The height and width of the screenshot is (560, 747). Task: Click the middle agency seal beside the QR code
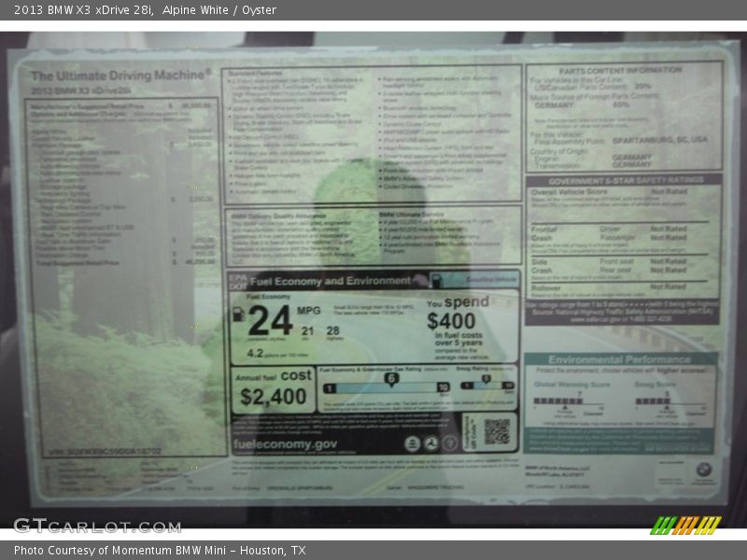[x=431, y=443]
